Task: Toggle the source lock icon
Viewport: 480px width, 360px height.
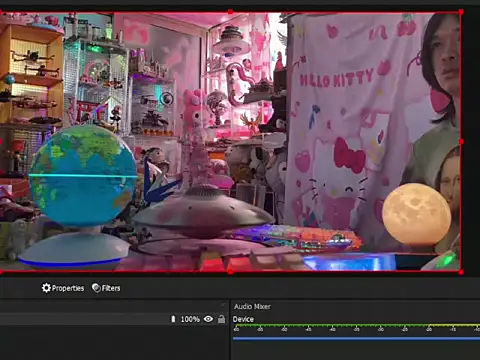Action: (221, 319)
